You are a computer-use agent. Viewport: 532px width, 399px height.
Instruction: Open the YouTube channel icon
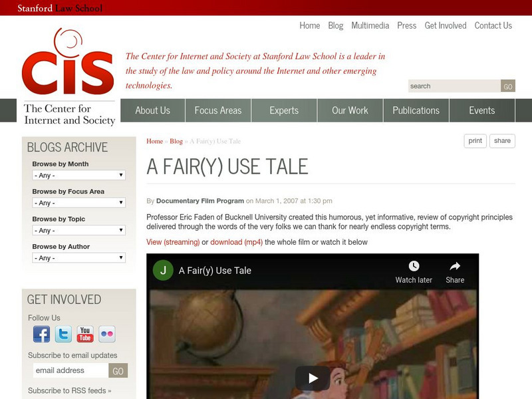point(85,334)
